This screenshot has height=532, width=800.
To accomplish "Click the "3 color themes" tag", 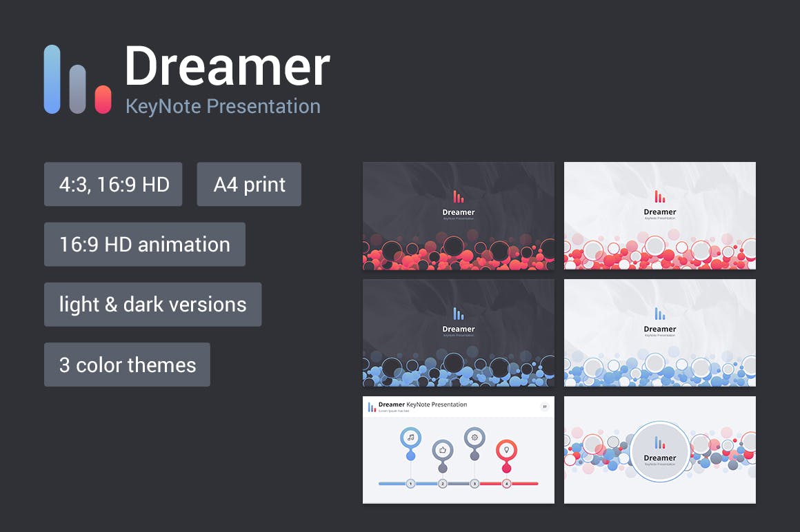I will click(x=127, y=365).
